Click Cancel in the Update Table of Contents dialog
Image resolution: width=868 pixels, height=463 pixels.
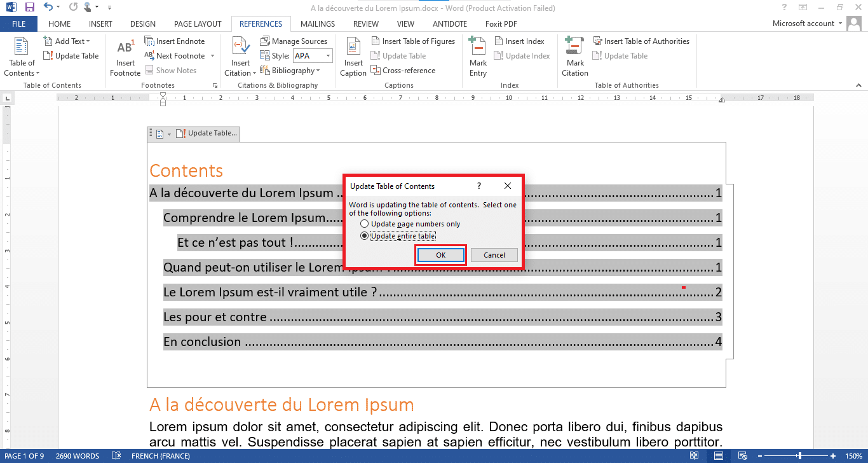pos(494,255)
